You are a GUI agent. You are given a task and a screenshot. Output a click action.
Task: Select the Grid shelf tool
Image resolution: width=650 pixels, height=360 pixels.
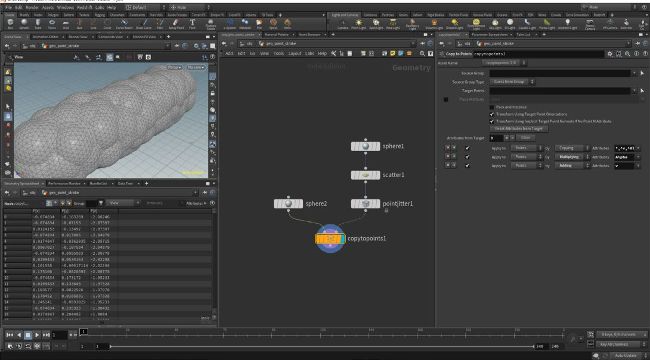tap(65, 24)
